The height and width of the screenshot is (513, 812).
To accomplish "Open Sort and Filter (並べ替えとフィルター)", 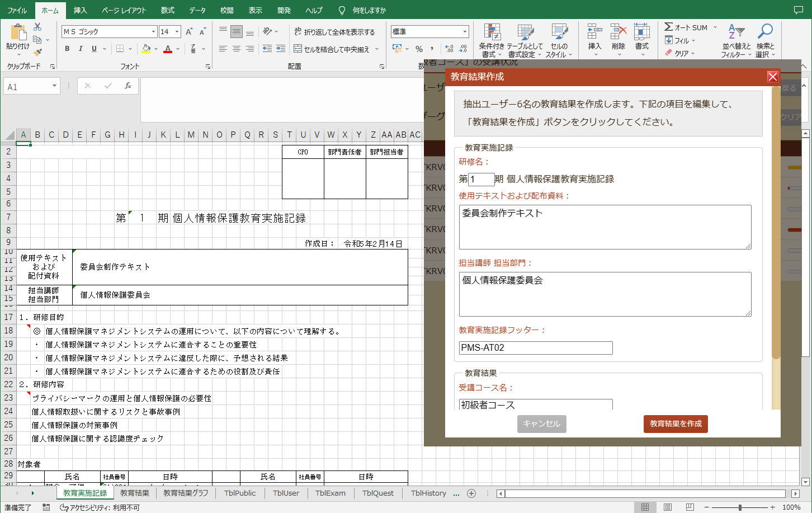I will (737, 41).
